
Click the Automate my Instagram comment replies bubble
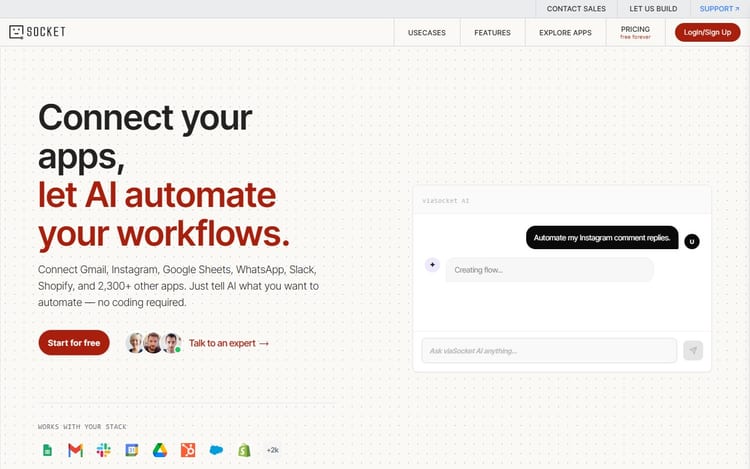602,238
